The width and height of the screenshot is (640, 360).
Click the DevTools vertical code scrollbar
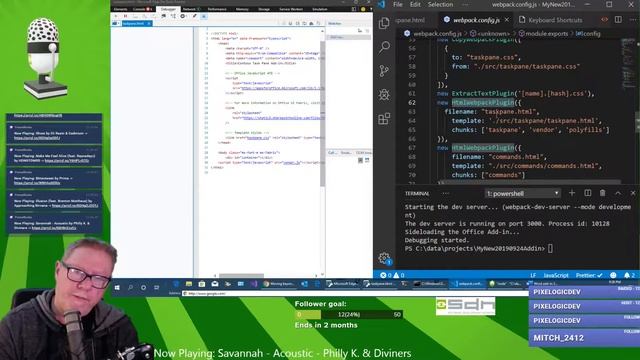322,114
